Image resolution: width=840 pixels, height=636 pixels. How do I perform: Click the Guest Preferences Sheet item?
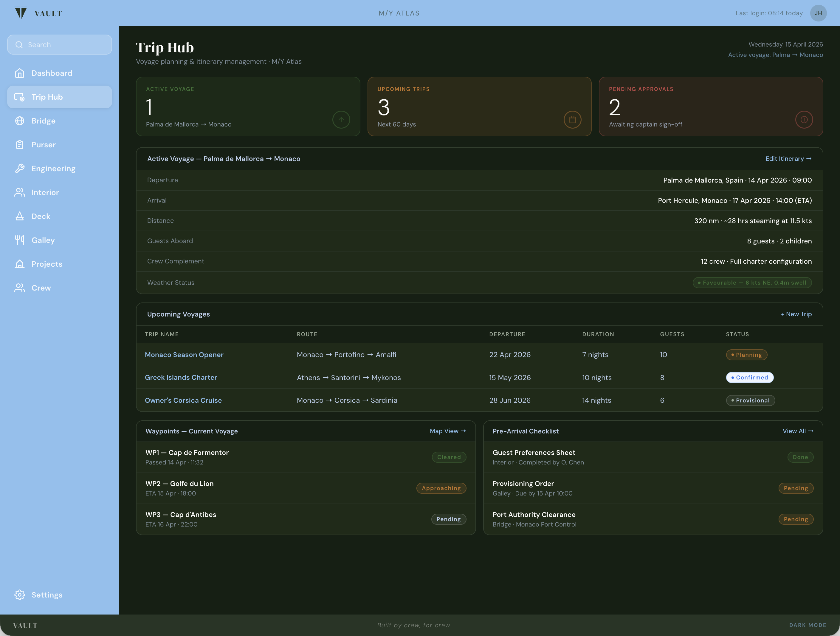tap(653, 457)
